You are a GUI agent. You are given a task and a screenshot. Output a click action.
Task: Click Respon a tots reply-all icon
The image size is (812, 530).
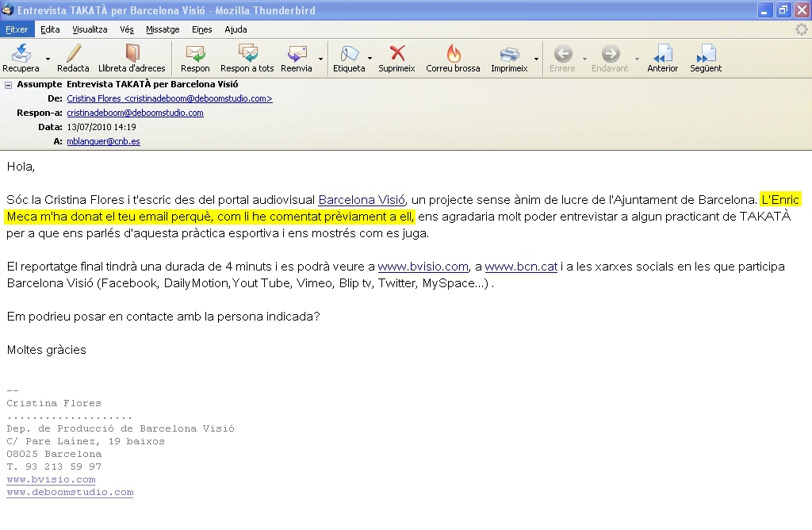tap(247, 53)
